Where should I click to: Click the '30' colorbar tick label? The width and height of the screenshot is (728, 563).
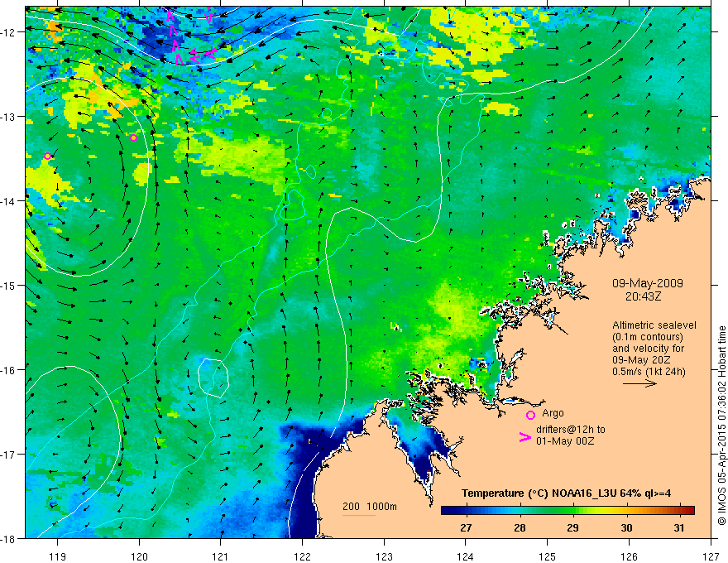[626, 527]
